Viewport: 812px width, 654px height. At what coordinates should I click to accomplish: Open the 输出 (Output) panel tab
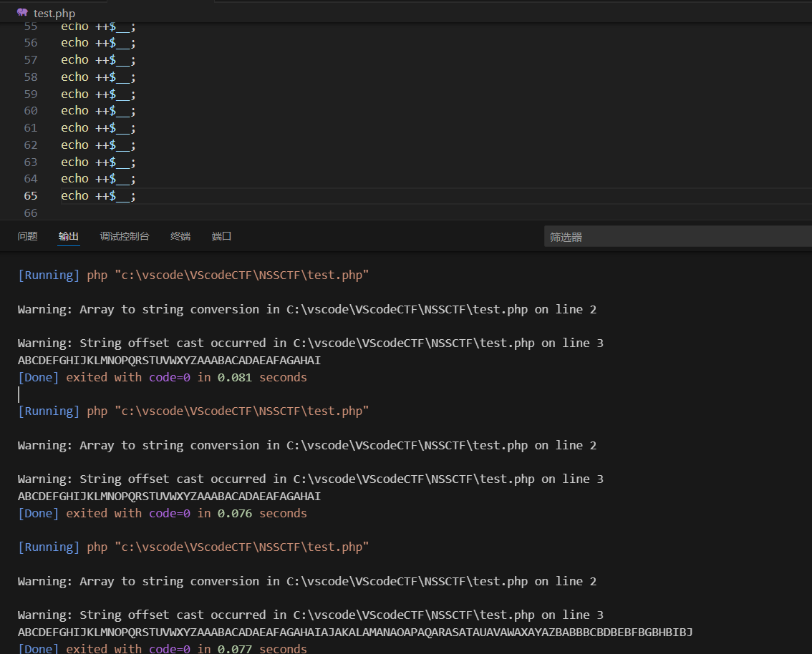pyautogui.click(x=69, y=236)
